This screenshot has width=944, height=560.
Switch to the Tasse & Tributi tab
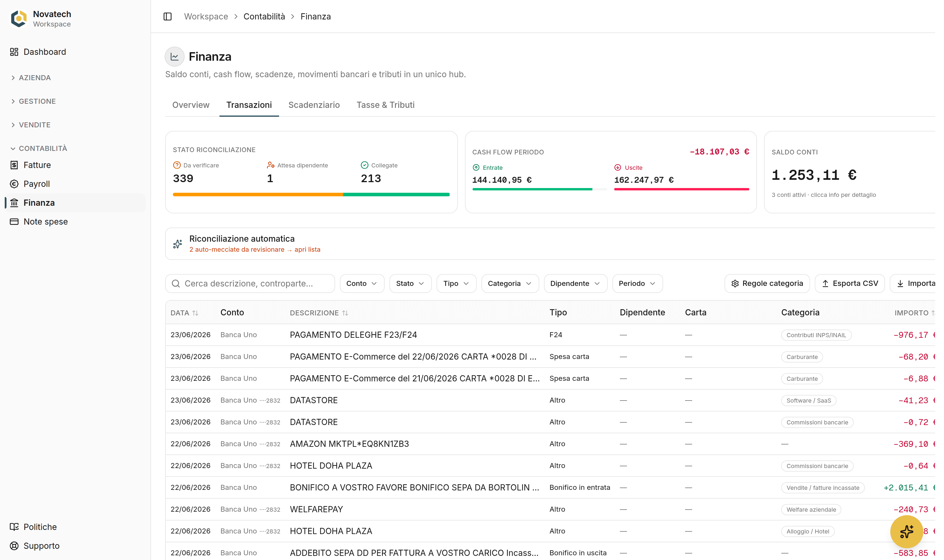(385, 105)
